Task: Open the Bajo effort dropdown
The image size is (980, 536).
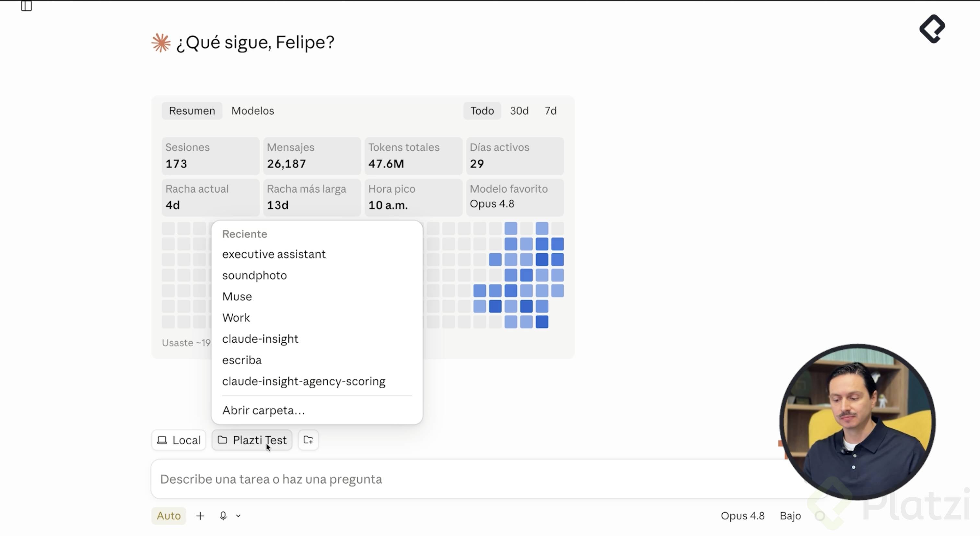Action: click(790, 516)
